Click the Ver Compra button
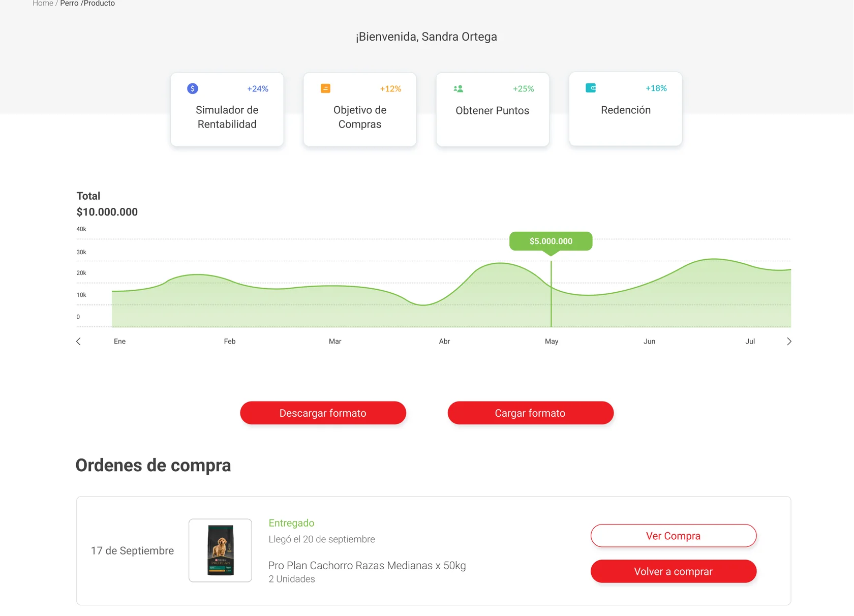854x616 pixels. pos(674,536)
